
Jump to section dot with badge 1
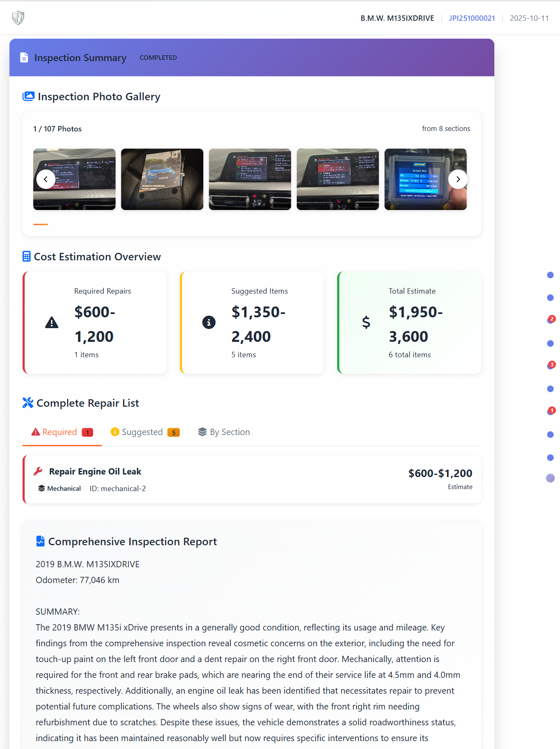pyautogui.click(x=550, y=411)
